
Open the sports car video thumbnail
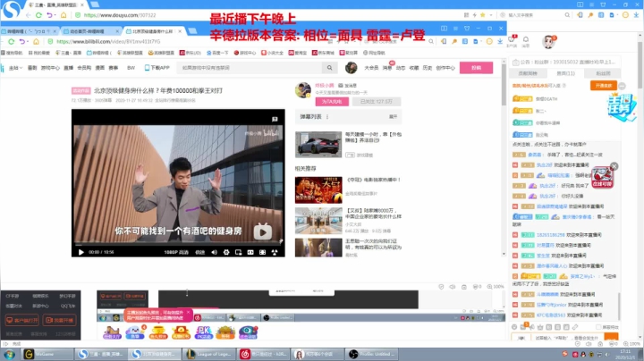(318, 145)
